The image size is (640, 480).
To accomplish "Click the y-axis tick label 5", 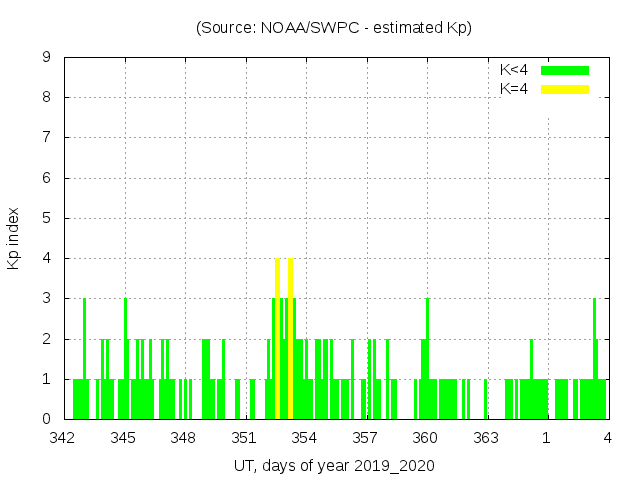I will coord(47,218).
